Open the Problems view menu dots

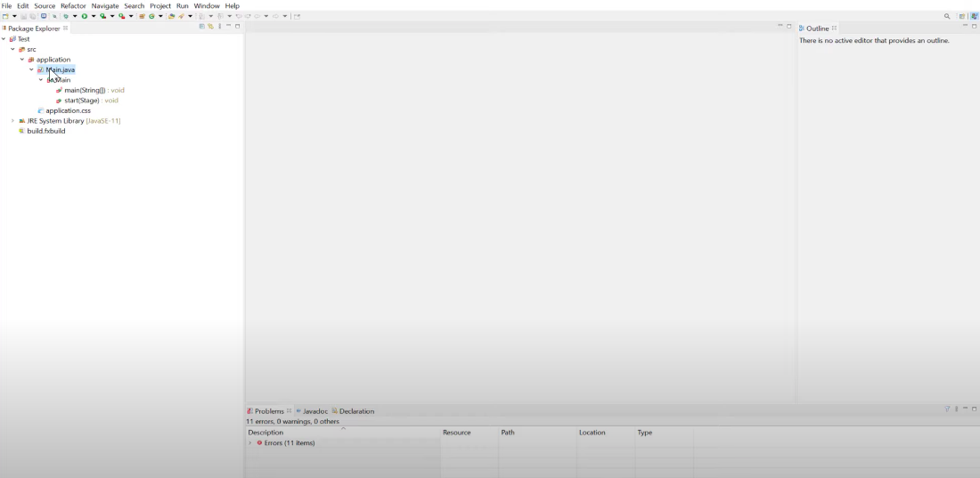(x=956, y=409)
